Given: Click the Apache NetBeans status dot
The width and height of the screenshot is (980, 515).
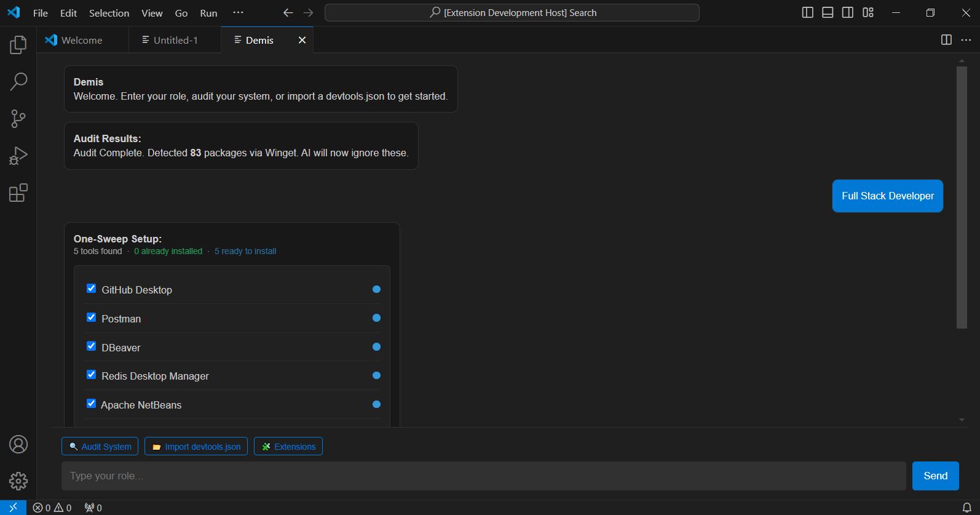Looking at the screenshot, I should 377,404.
